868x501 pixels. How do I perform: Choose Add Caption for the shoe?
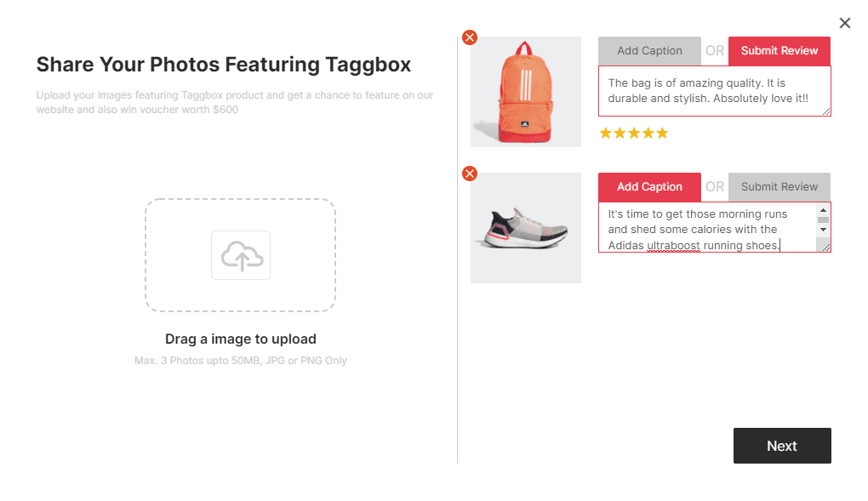click(649, 187)
